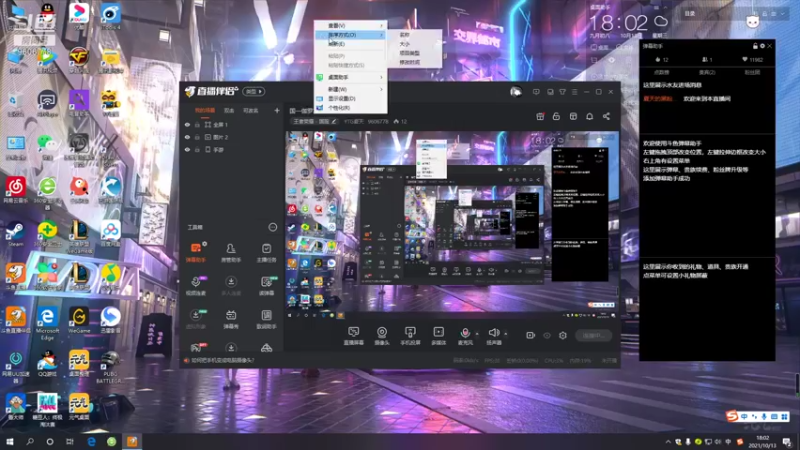The width and height of the screenshot is (800, 450).
Task: Open the 横屏 mode dropdown beside logo
Action: (254, 92)
